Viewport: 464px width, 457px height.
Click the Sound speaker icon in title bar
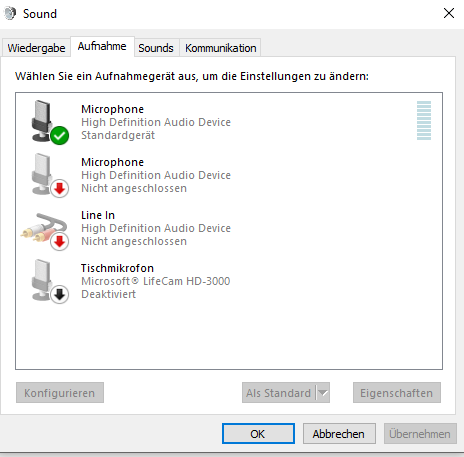[10, 14]
